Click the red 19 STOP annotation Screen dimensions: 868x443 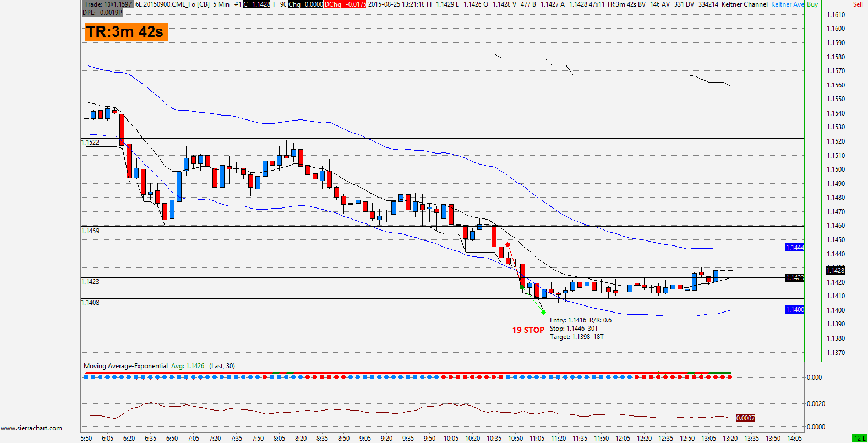(528, 330)
